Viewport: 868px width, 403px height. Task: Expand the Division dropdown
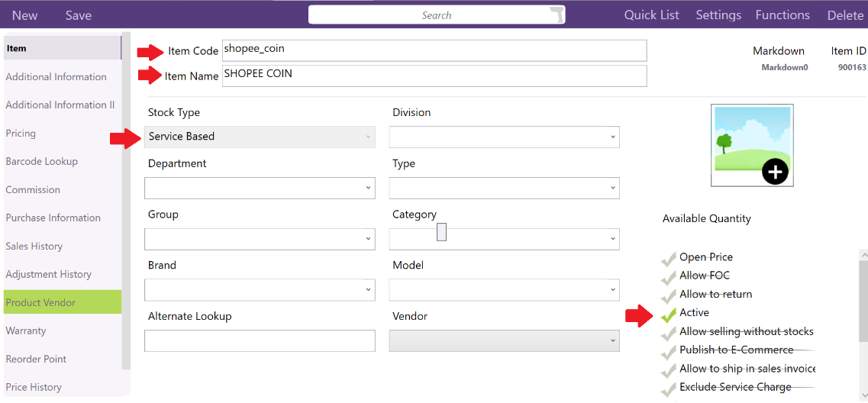coord(504,137)
